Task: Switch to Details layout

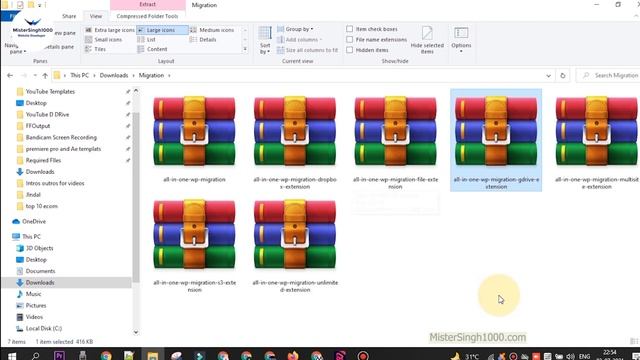Action: [x=203, y=40]
